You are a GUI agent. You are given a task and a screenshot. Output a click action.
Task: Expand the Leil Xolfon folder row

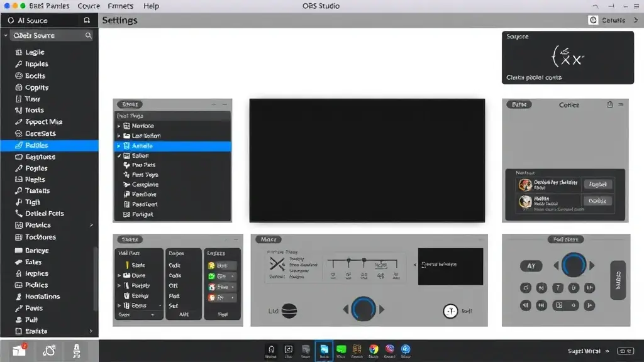pyautogui.click(x=119, y=136)
